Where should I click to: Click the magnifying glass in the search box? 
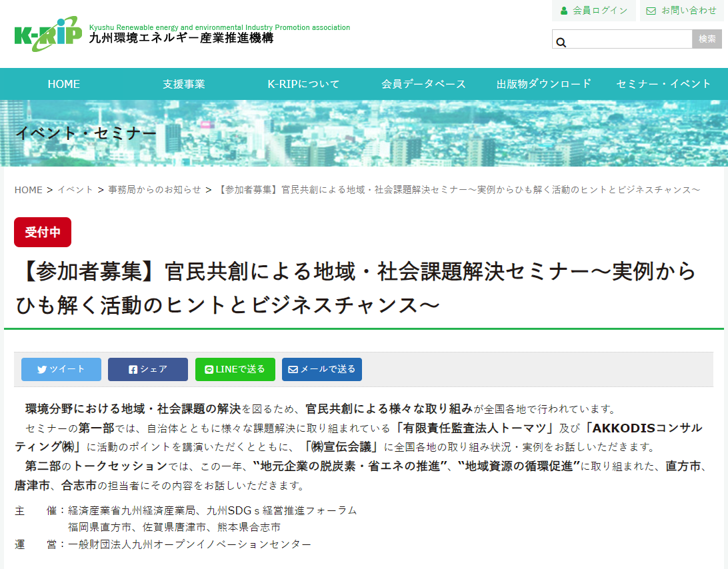[x=561, y=41]
